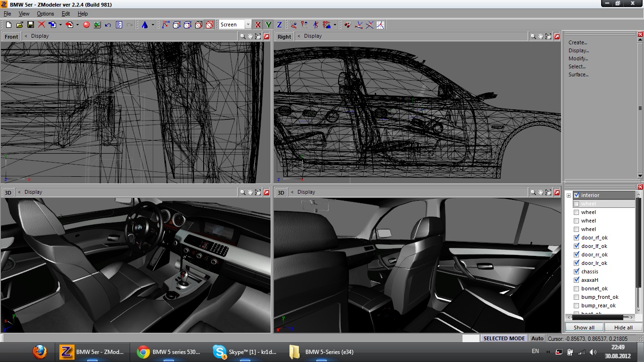Undo the last action
The image size is (644, 362).
[108, 25]
